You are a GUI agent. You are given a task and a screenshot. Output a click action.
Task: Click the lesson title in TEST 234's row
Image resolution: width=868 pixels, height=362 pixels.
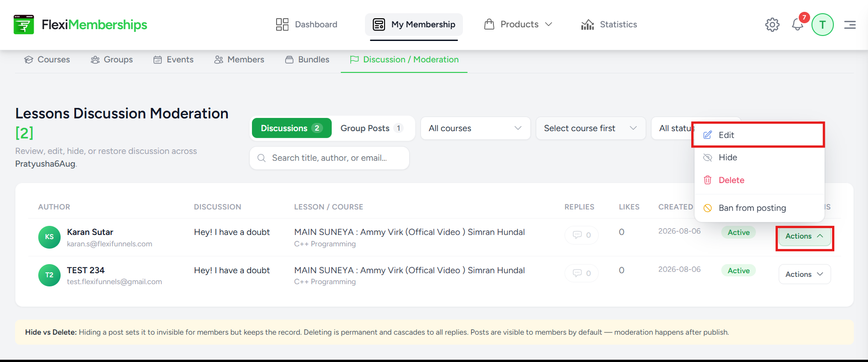tap(410, 270)
